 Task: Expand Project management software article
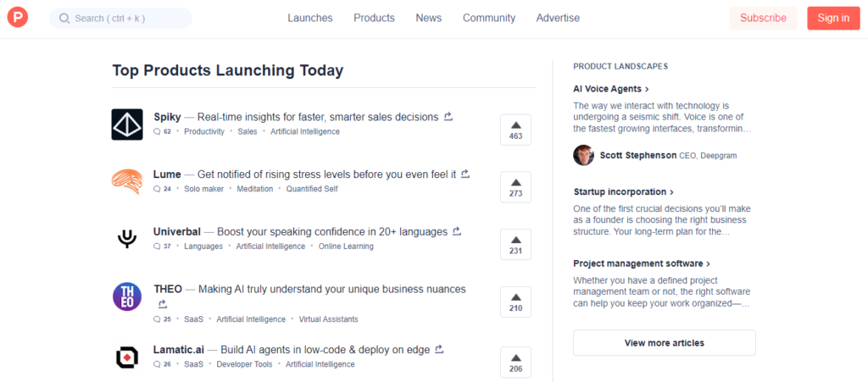[x=642, y=263]
